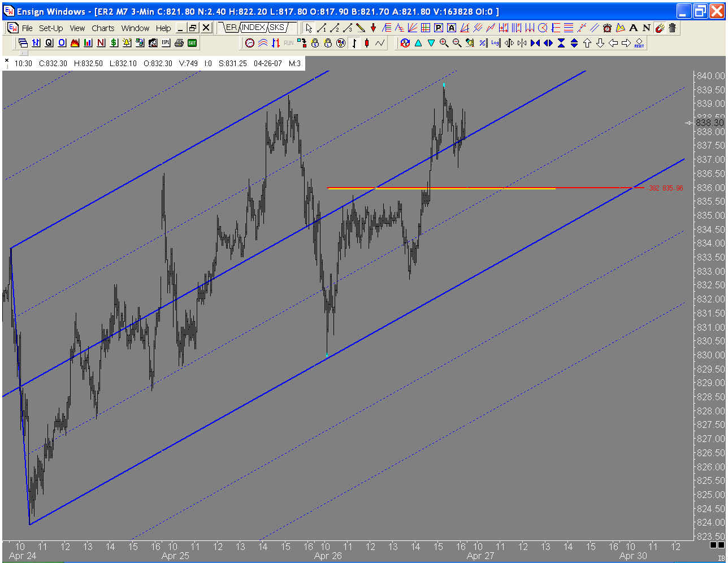Click the bold letter A text tool
This screenshot has width=728, height=563.
pyautogui.click(x=633, y=28)
